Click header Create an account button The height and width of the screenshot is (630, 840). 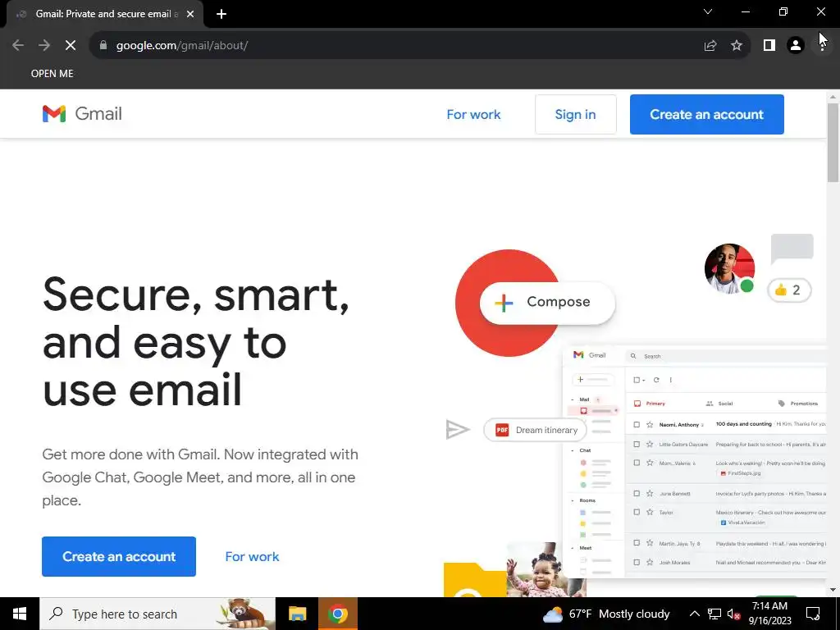[706, 115]
